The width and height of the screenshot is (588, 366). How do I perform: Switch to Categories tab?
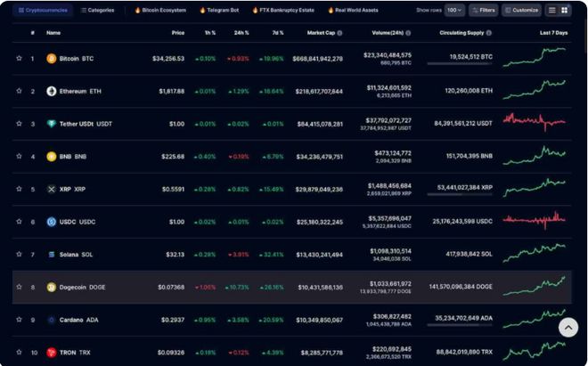coord(97,10)
